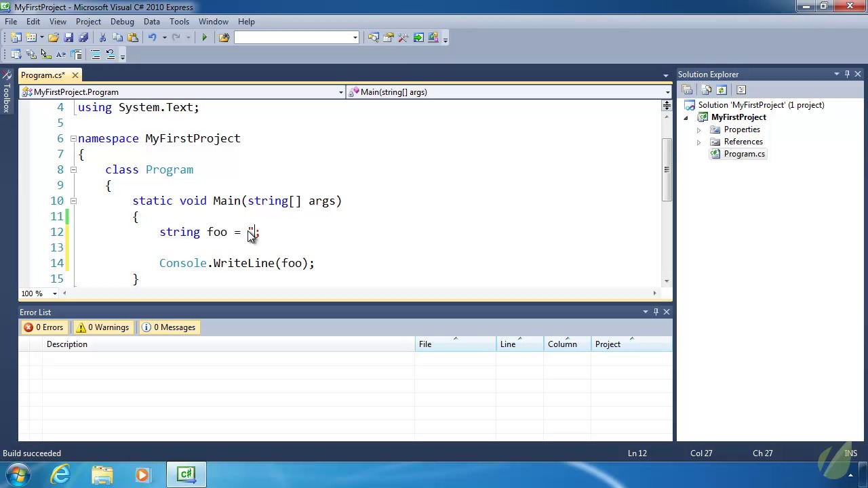Screen dimensions: 868x488
Task: Toggle auto-hide pin on the Error List panel
Action: (656, 312)
